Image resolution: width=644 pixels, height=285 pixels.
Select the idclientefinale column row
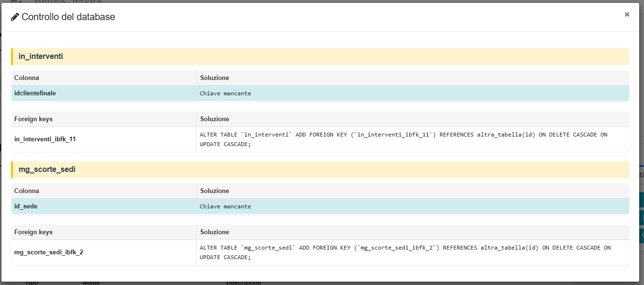(x=35, y=93)
